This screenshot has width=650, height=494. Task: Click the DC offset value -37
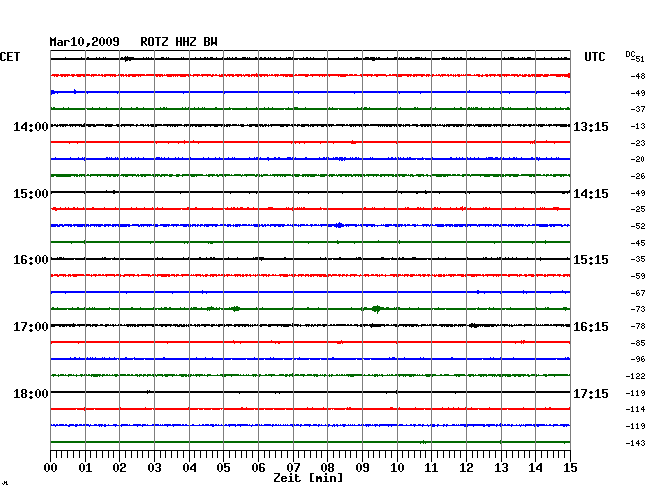(638, 109)
